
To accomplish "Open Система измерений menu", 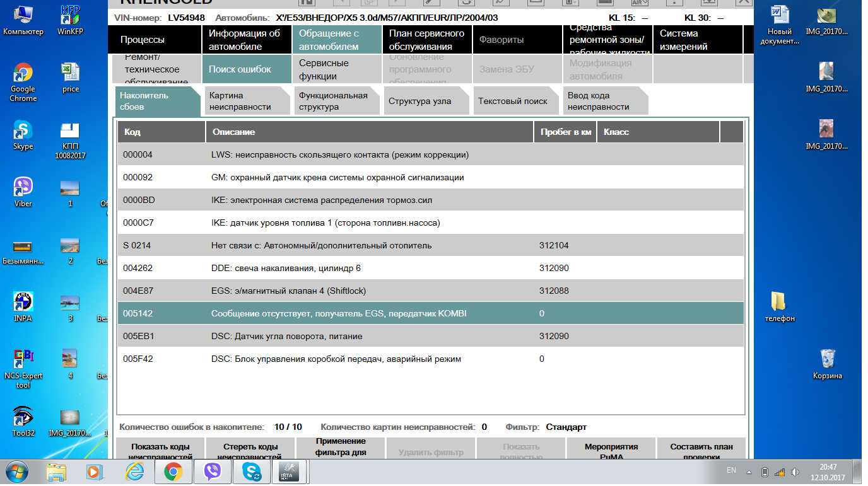I will pos(698,40).
